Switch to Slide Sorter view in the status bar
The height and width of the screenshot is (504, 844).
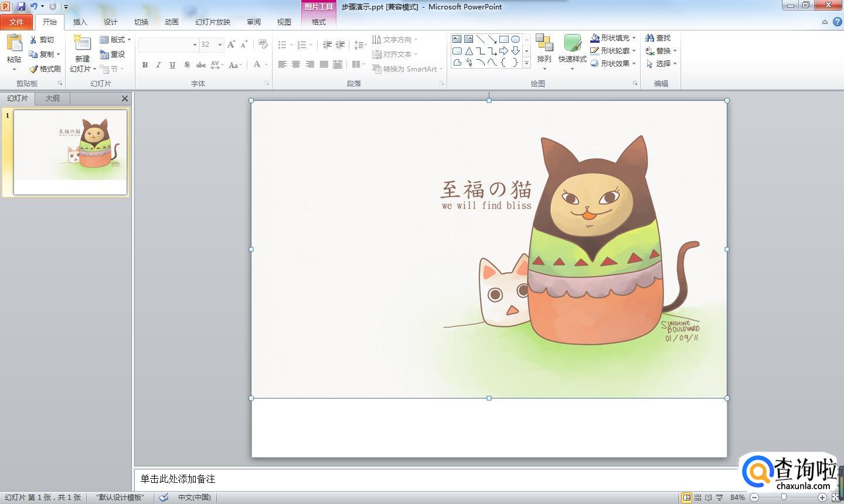point(697,498)
